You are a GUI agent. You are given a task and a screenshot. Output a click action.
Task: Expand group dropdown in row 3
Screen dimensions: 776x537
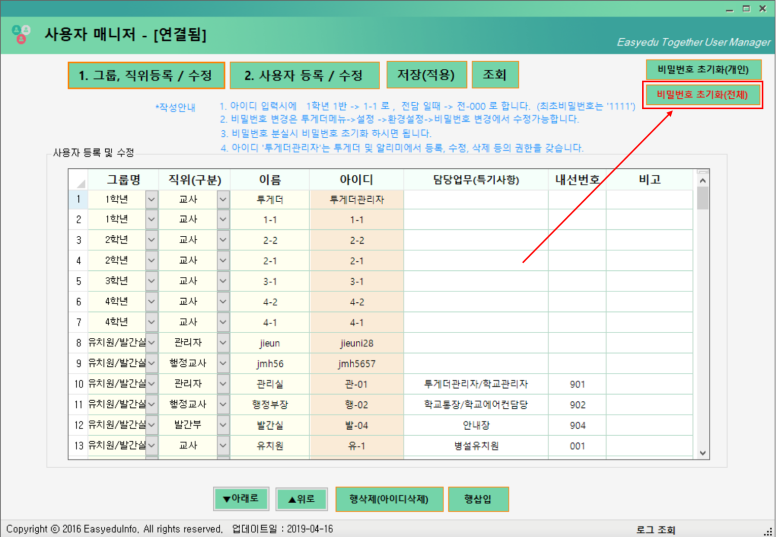click(151, 240)
